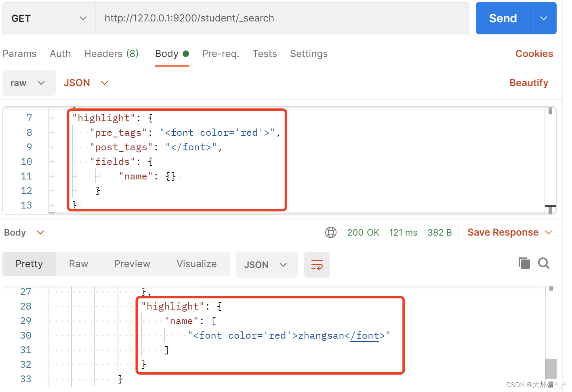
Task: Open the Cookies link
Action: (534, 54)
